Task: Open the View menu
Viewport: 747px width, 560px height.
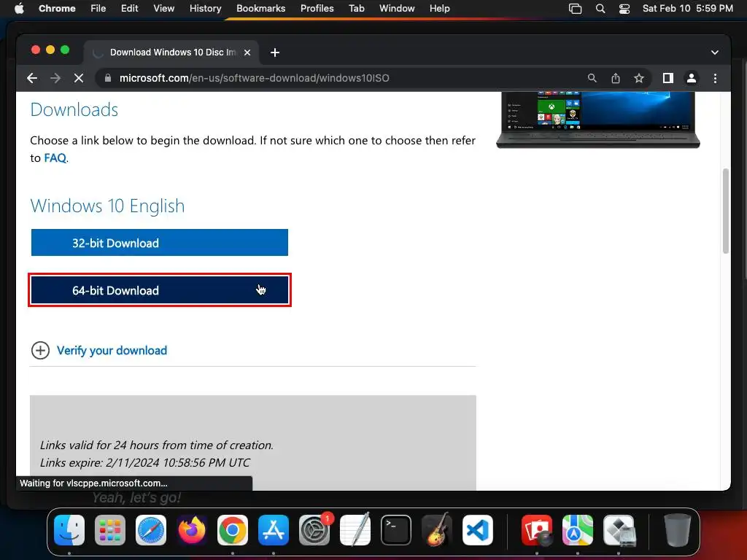Action: pyautogui.click(x=163, y=9)
